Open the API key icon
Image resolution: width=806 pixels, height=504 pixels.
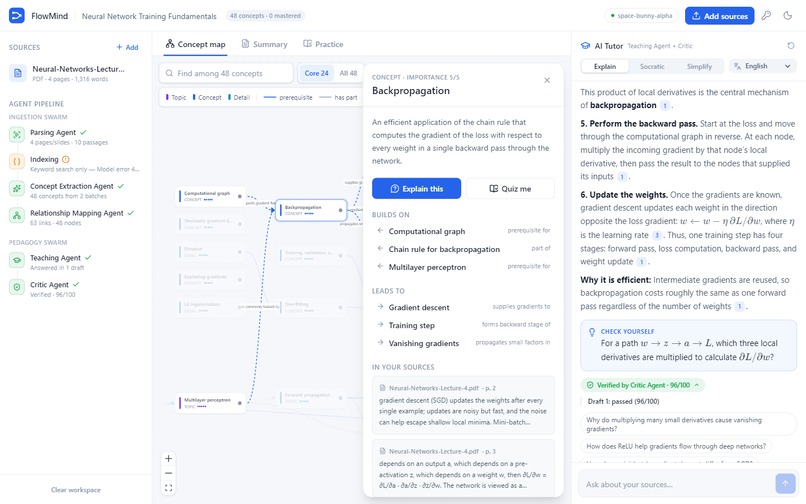coord(766,15)
